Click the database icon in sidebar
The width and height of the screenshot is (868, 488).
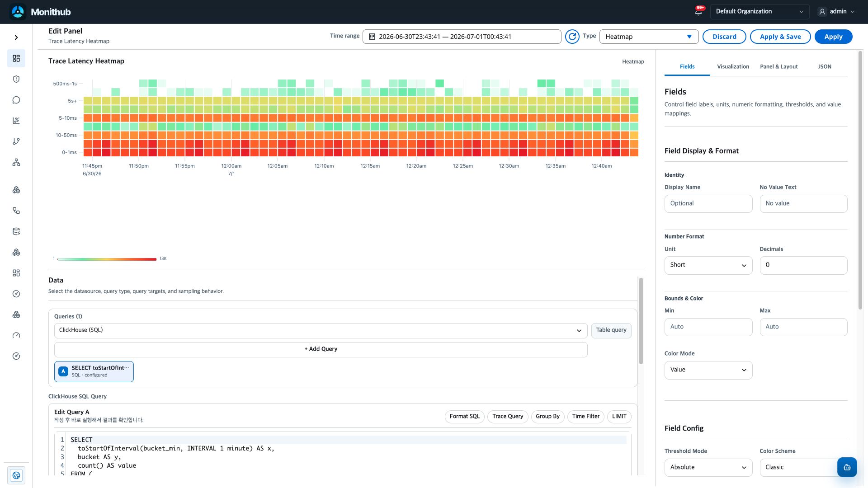(16, 231)
